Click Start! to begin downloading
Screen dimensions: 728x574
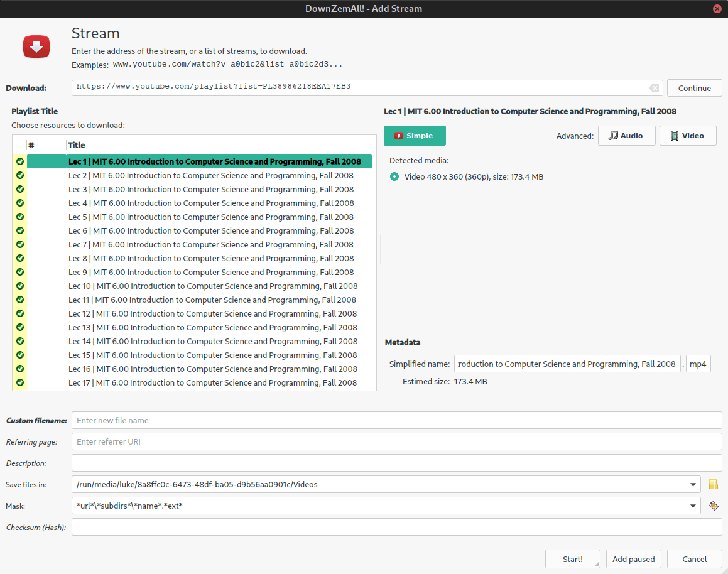pyautogui.click(x=572, y=559)
